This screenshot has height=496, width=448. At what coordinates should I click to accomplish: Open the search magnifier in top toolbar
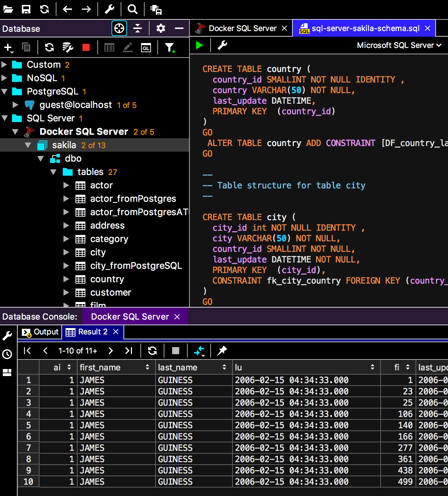pyautogui.click(x=132, y=9)
